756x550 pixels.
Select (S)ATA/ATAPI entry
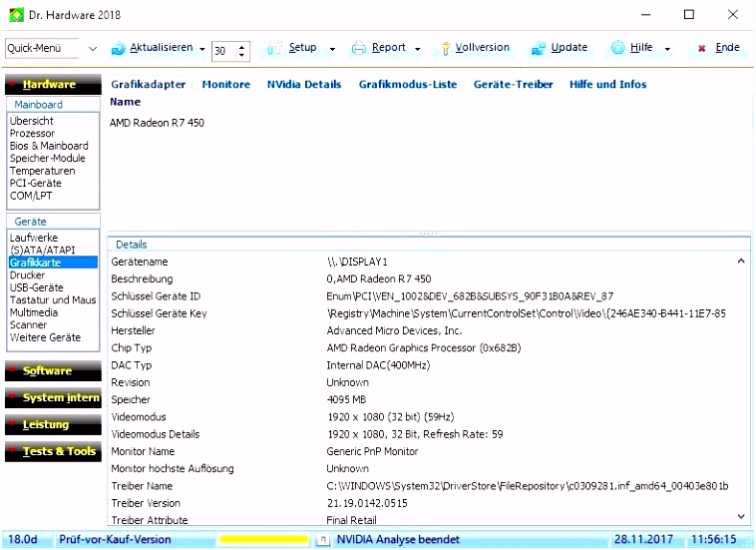43,250
